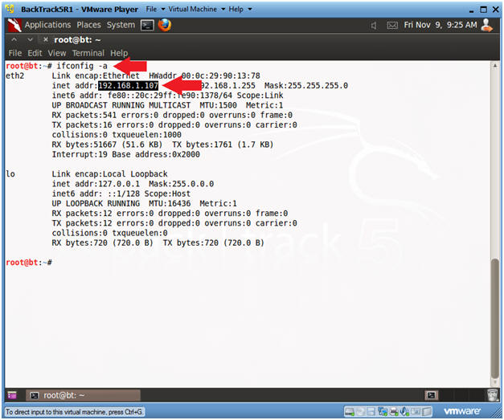Click the last root@bt prompt line
This screenshot has width=504, height=420.
(x=29, y=263)
